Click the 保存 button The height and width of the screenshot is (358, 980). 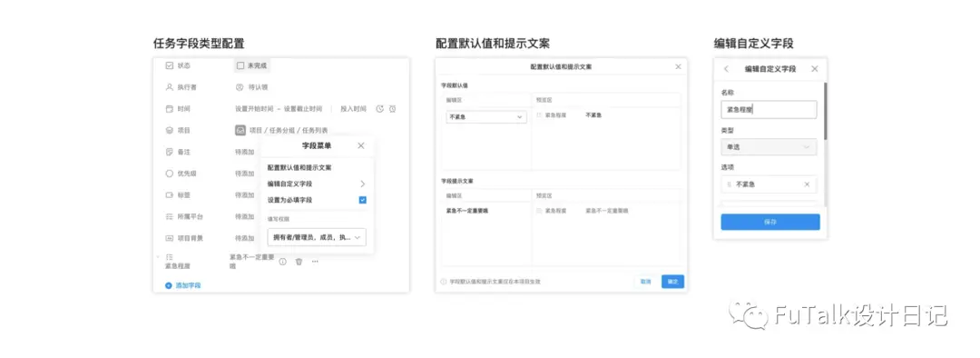[x=770, y=223]
